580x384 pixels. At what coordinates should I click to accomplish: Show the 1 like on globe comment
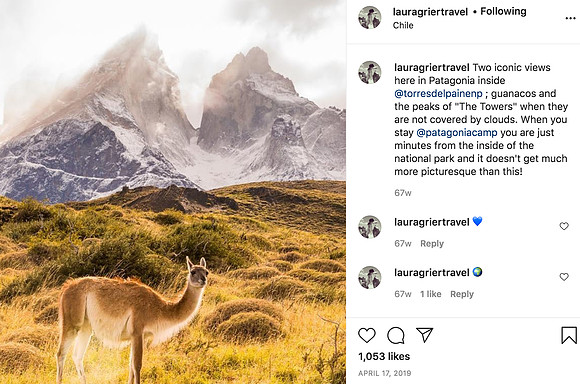[431, 294]
